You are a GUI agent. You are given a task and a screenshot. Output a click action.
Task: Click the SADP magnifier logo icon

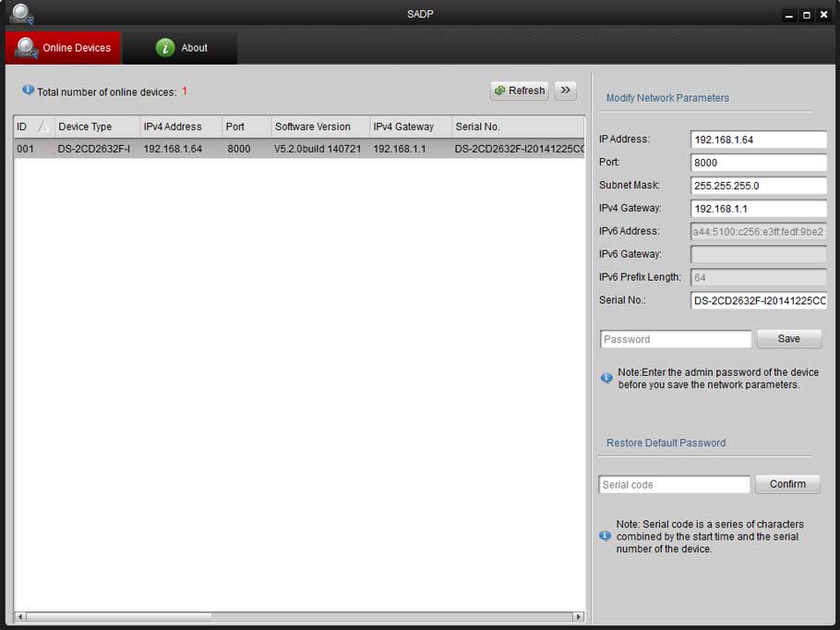(x=21, y=14)
